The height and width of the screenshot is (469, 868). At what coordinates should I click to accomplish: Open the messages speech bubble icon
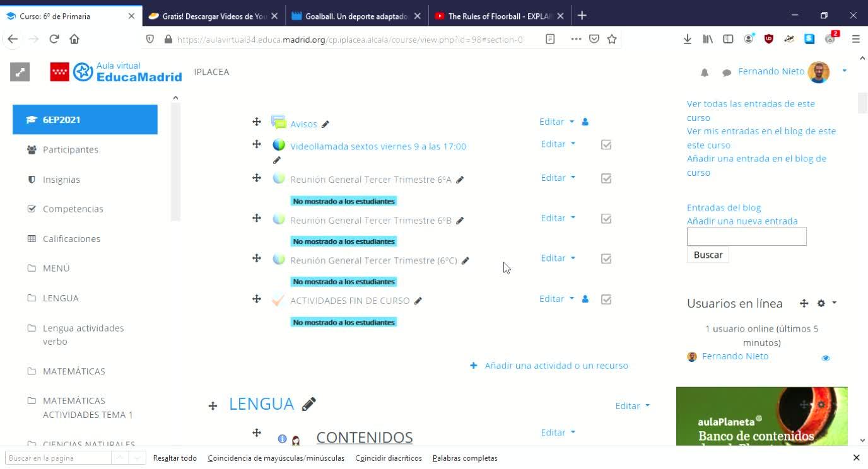(x=727, y=72)
